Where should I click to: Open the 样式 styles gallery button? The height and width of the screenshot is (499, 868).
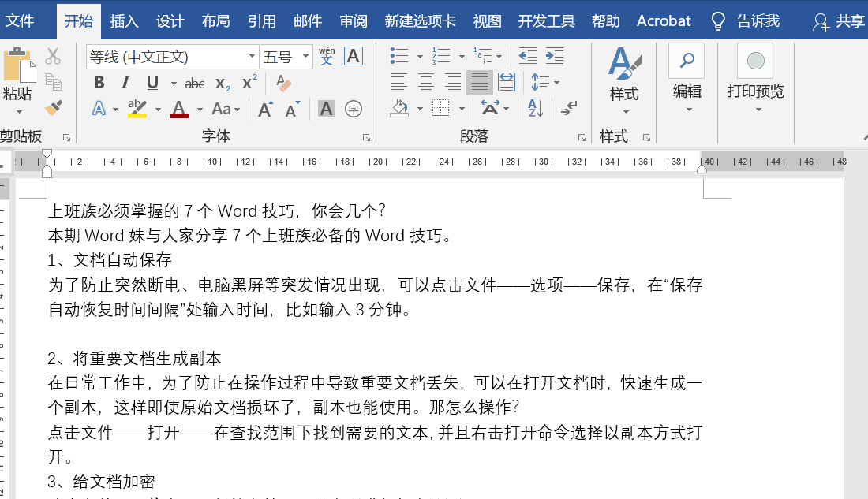pyautogui.click(x=624, y=80)
